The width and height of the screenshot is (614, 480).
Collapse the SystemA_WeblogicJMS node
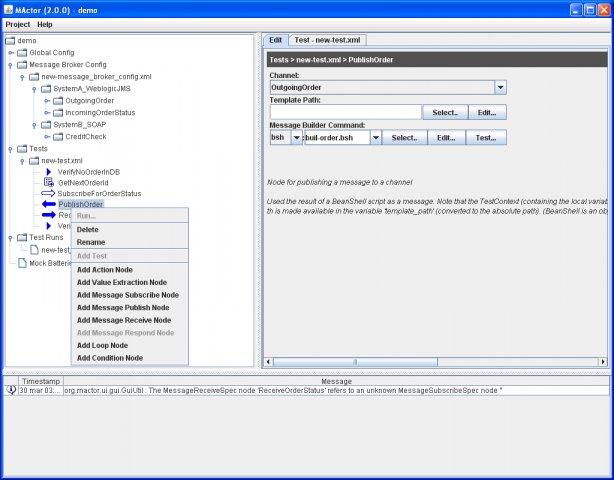(x=34, y=90)
